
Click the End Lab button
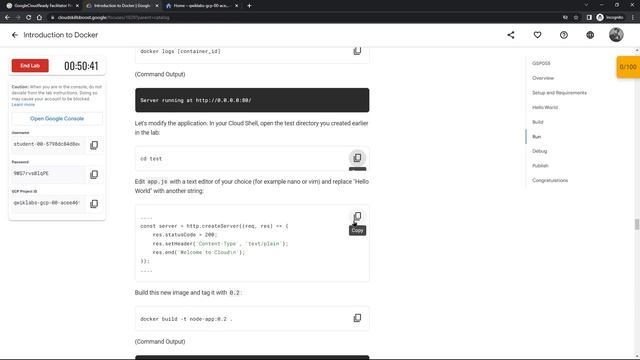coord(30,66)
